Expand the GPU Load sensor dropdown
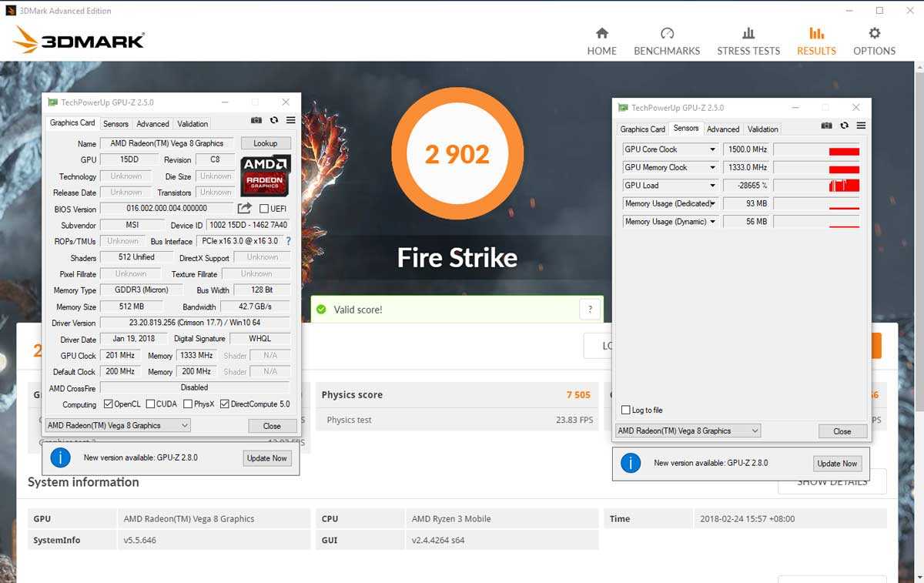This screenshot has width=924, height=583. click(712, 186)
